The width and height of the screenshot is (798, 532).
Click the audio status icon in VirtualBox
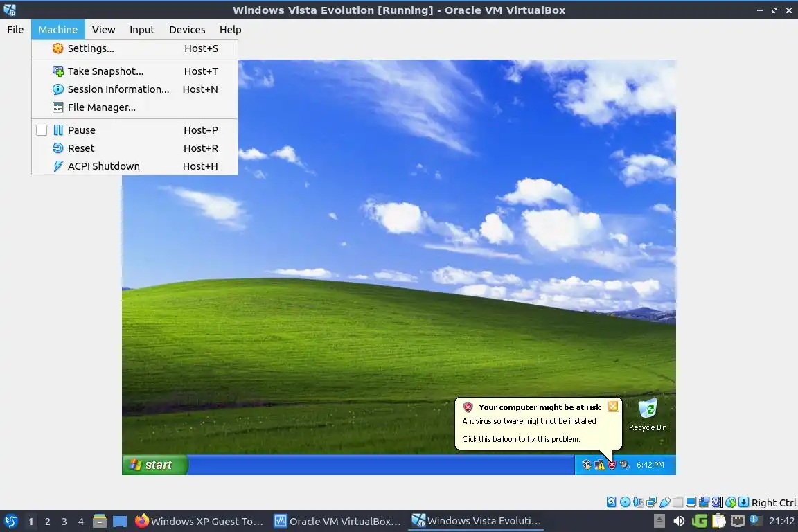[638, 502]
